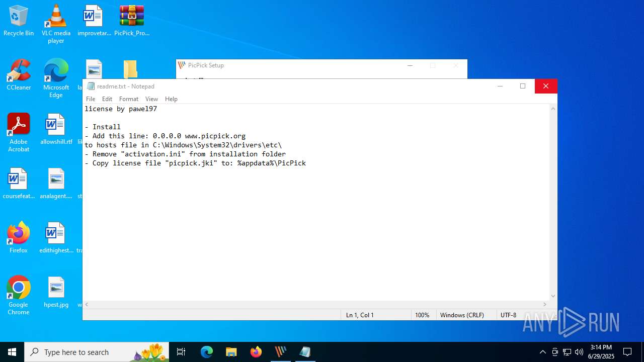The height and width of the screenshot is (362, 644).
Task: Select hpest.jpg image file icon
Action: click(x=56, y=292)
